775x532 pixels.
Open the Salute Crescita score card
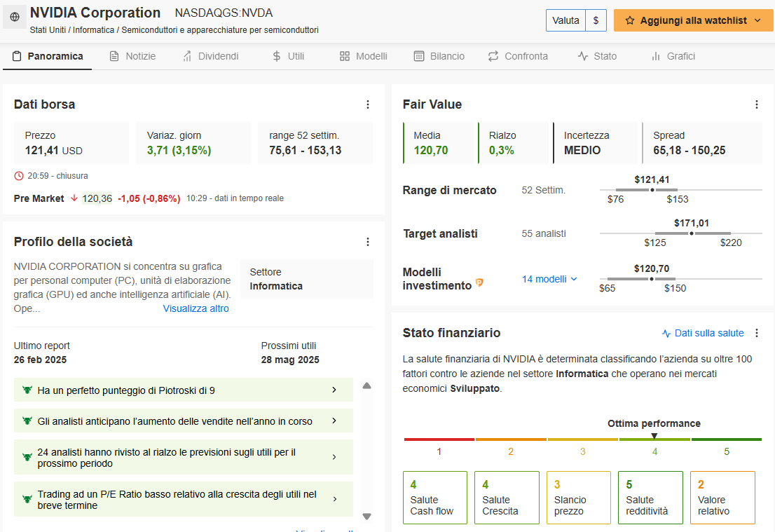coord(507,498)
